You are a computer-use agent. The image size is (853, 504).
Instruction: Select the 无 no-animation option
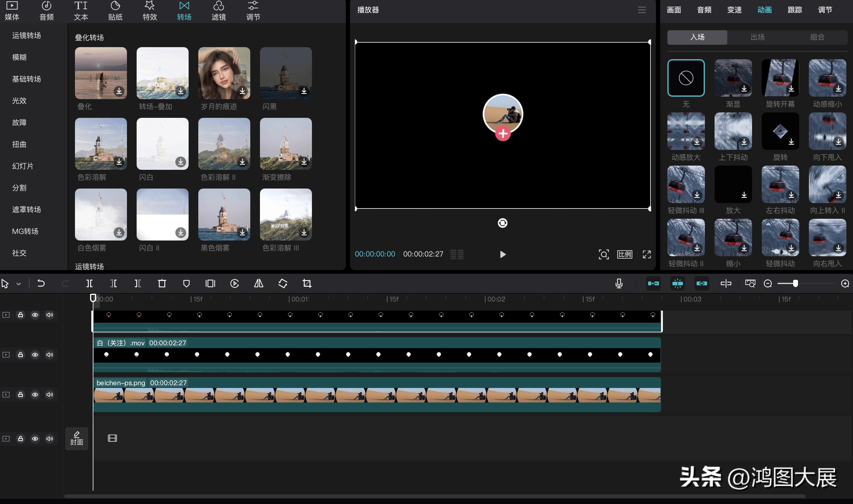(x=686, y=78)
